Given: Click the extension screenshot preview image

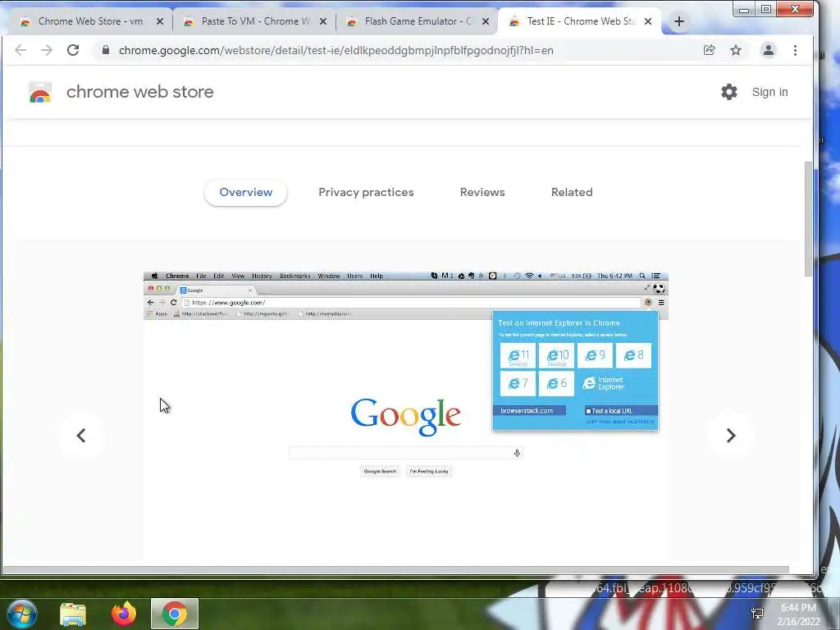Looking at the screenshot, I should [x=406, y=416].
